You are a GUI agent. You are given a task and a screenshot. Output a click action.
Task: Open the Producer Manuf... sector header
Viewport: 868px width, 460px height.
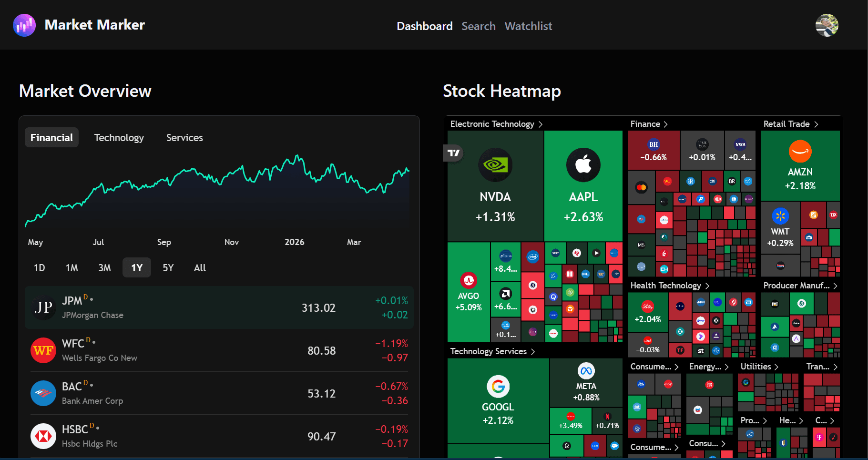(x=801, y=286)
